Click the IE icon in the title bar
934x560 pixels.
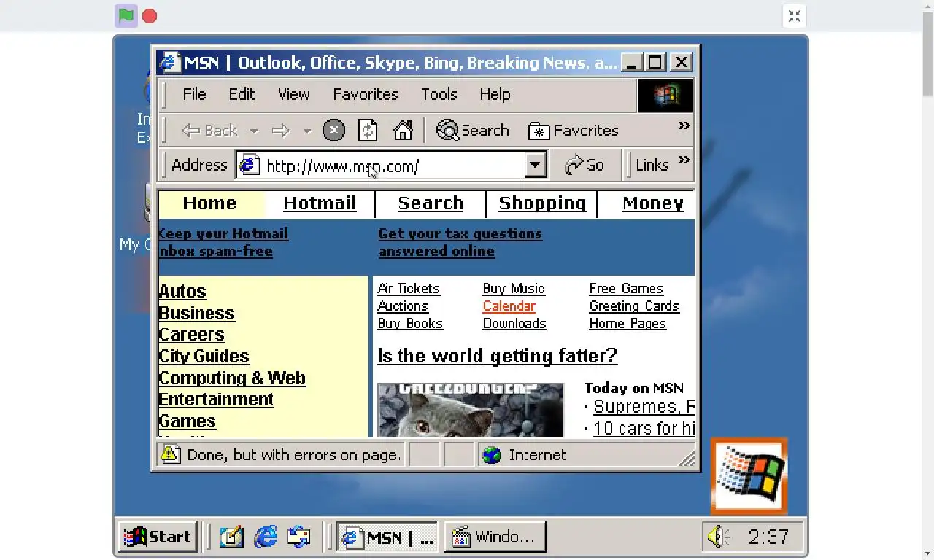[169, 63]
